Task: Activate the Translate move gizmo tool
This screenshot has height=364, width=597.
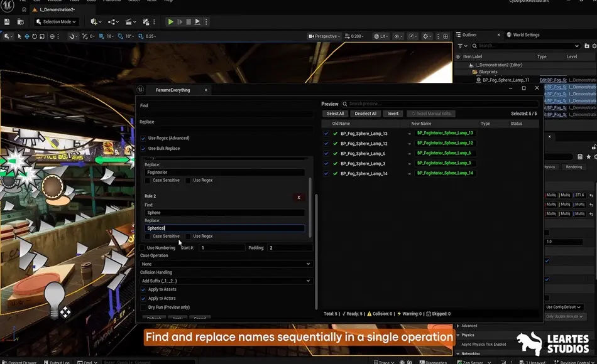Action: click(27, 36)
